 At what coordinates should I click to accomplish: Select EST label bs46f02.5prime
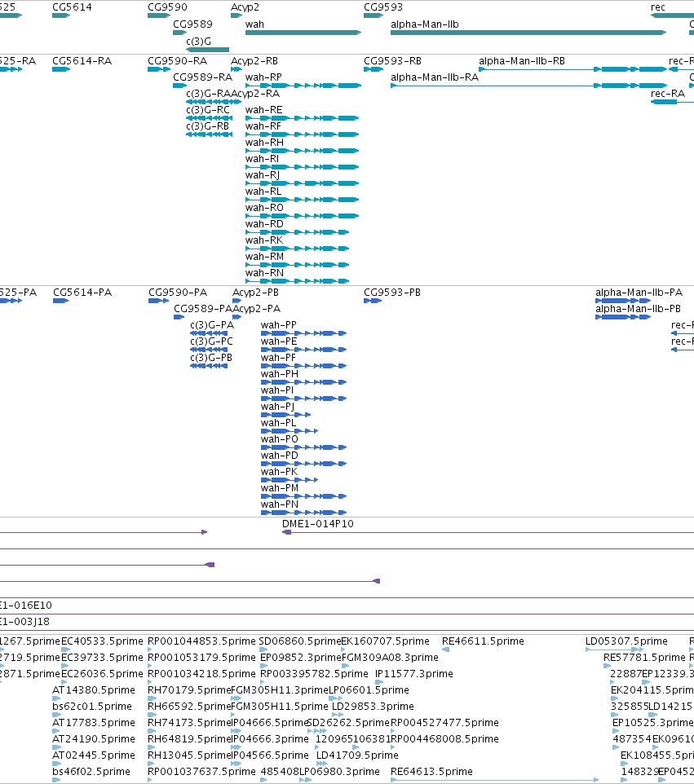91,772
